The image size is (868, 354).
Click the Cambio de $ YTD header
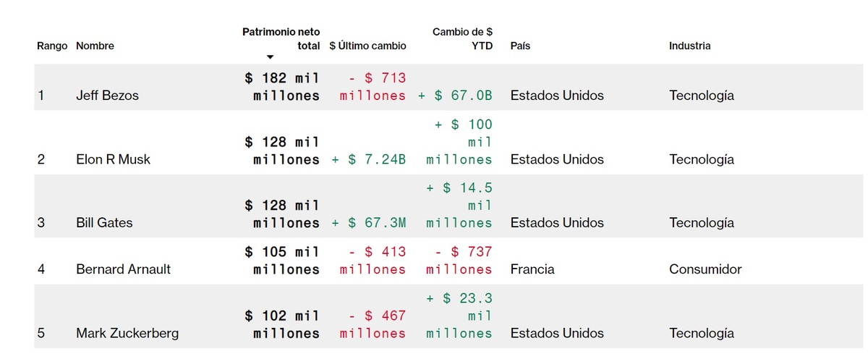[x=462, y=38]
